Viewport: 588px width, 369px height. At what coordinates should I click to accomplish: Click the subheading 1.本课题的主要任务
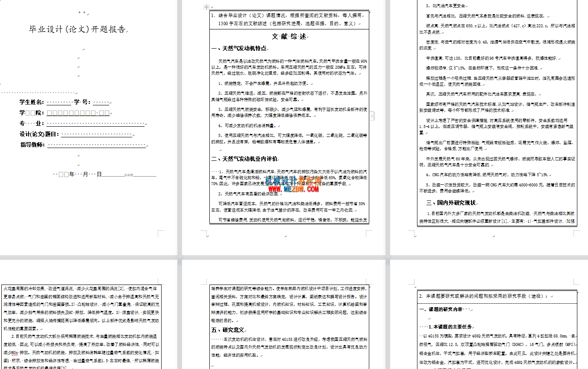click(450, 327)
